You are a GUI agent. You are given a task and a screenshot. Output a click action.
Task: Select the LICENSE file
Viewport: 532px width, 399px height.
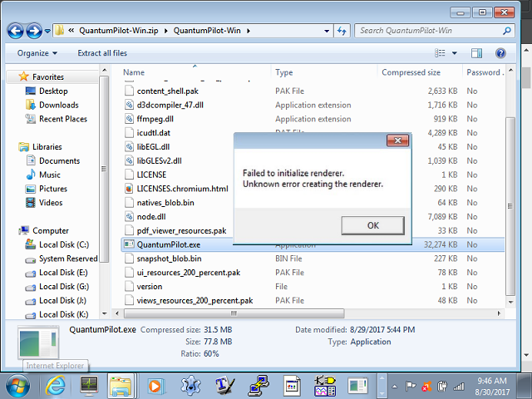(x=151, y=175)
